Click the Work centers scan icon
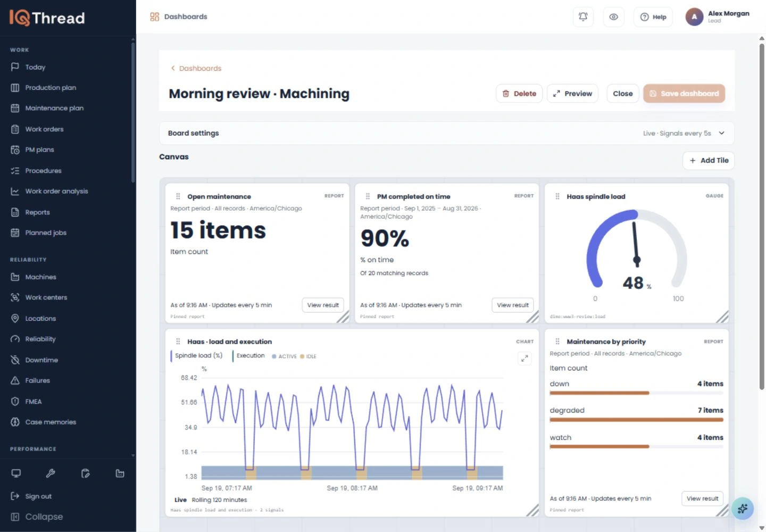 click(15, 298)
